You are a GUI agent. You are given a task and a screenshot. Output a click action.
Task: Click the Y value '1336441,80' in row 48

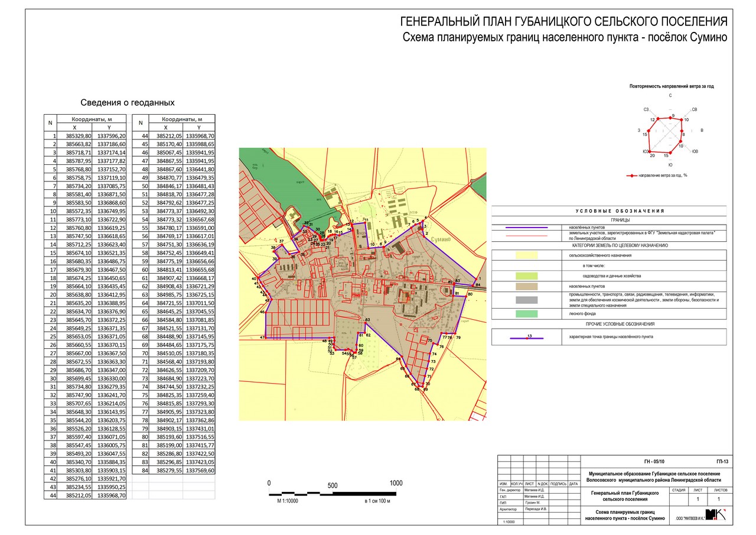(x=200, y=168)
